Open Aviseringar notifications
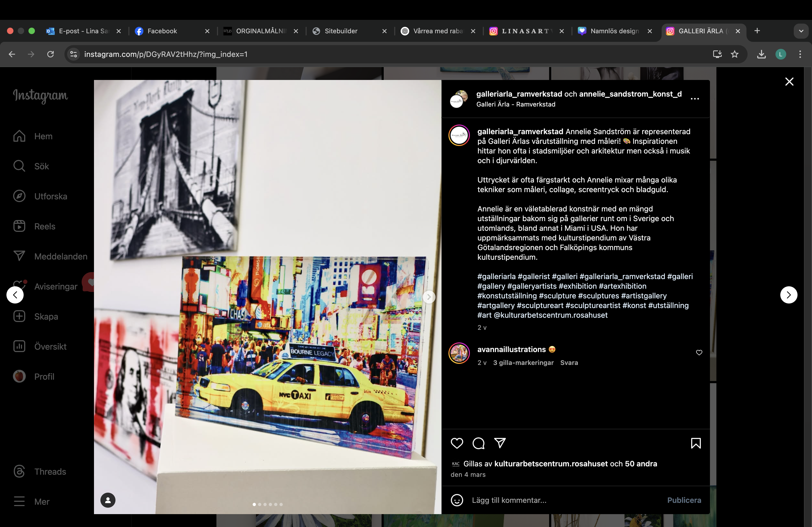The height and width of the screenshot is (527, 812). tap(45, 286)
